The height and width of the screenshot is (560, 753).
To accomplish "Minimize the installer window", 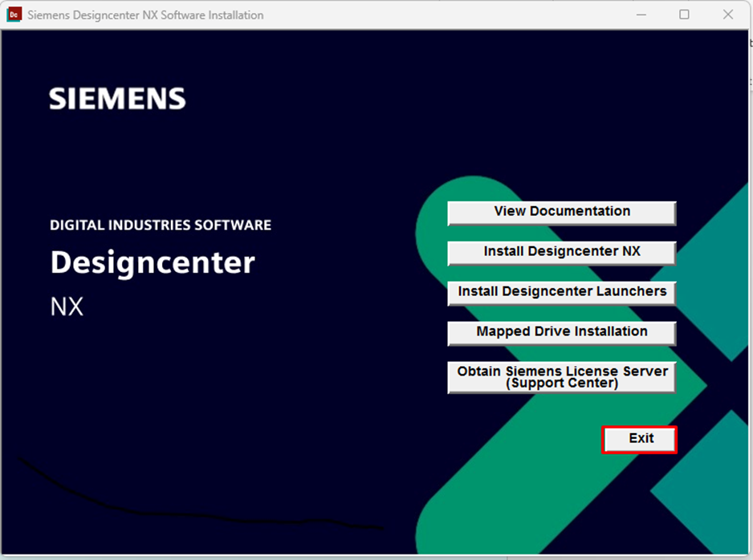I will (x=641, y=14).
